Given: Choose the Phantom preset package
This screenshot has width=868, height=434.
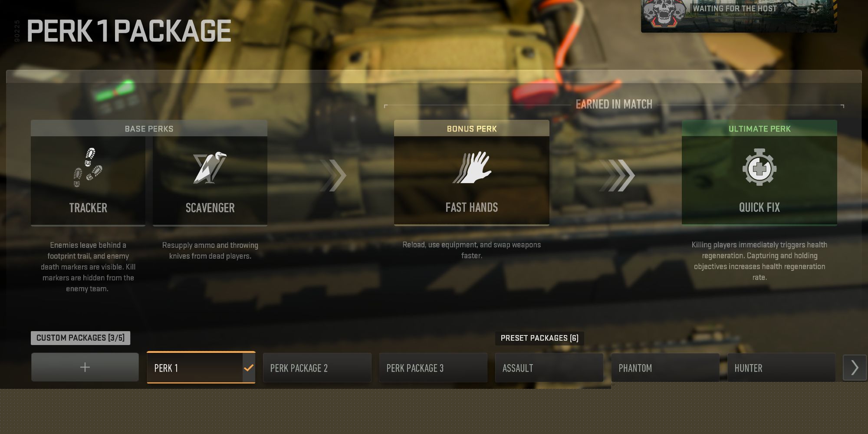Looking at the screenshot, I should [665, 368].
